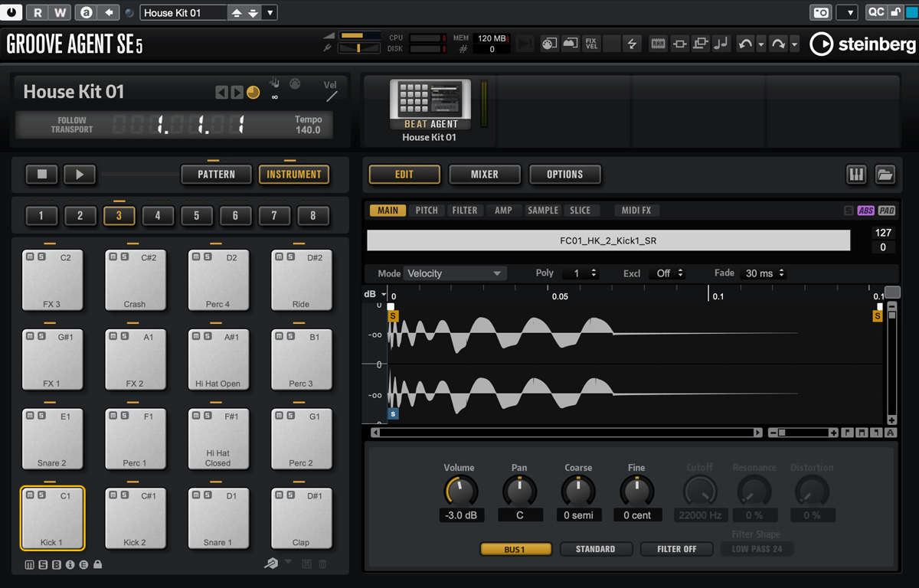Enable Write automation (W) button
Screen dimensions: 919x588
pos(61,12)
